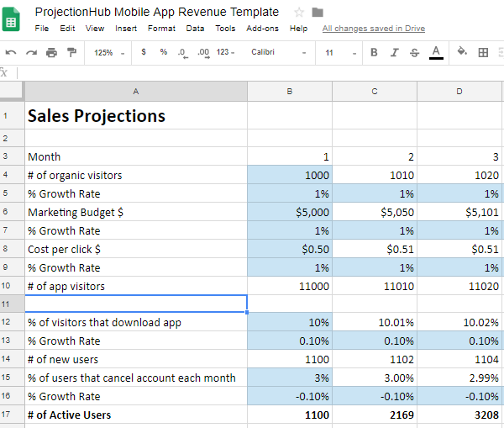Open the text color picker
504x428 pixels.
pos(436,53)
